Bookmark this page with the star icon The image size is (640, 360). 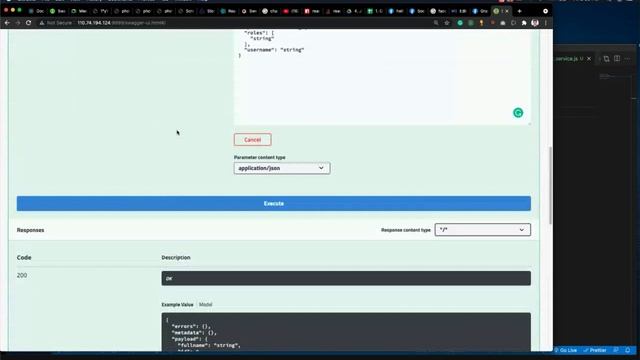click(447, 23)
